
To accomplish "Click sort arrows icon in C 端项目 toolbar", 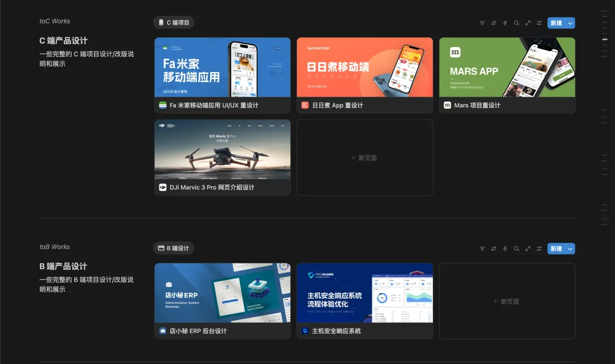I will pos(493,23).
